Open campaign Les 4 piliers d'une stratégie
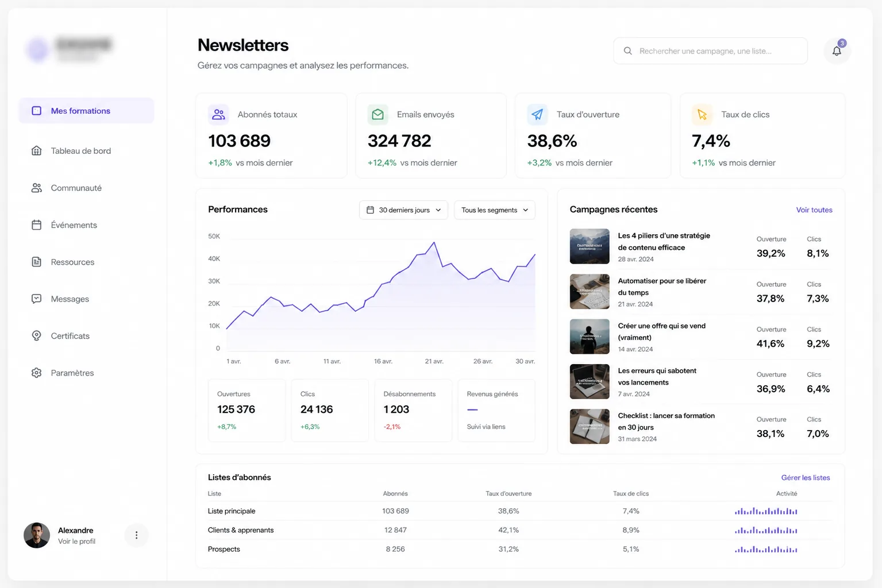 664,242
